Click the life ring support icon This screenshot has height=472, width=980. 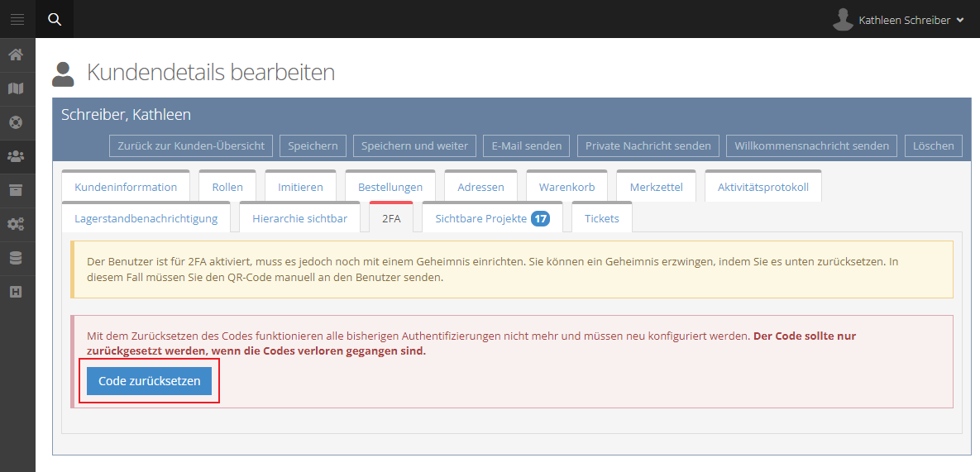point(17,122)
